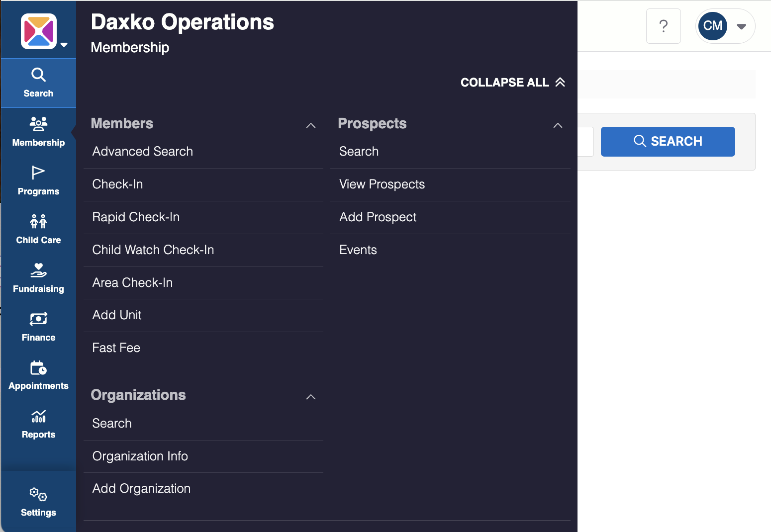Click the COLLAPSE ALL button
This screenshot has width=771, height=532.
512,83
